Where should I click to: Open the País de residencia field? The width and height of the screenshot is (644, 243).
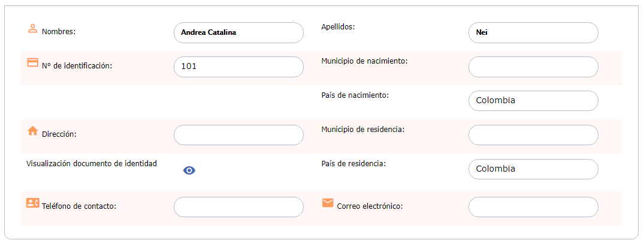(533, 169)
